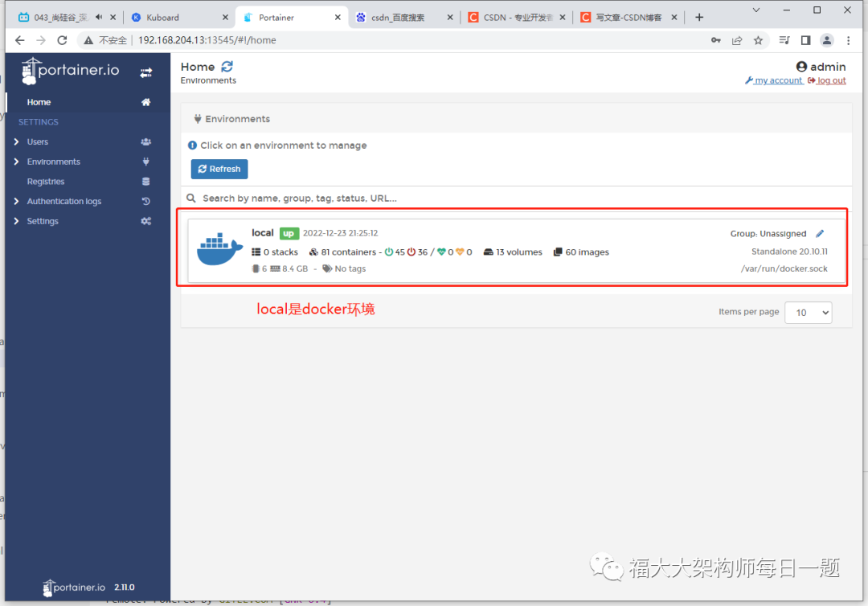Expand the Authentication logs chevron

click(16, 202)
